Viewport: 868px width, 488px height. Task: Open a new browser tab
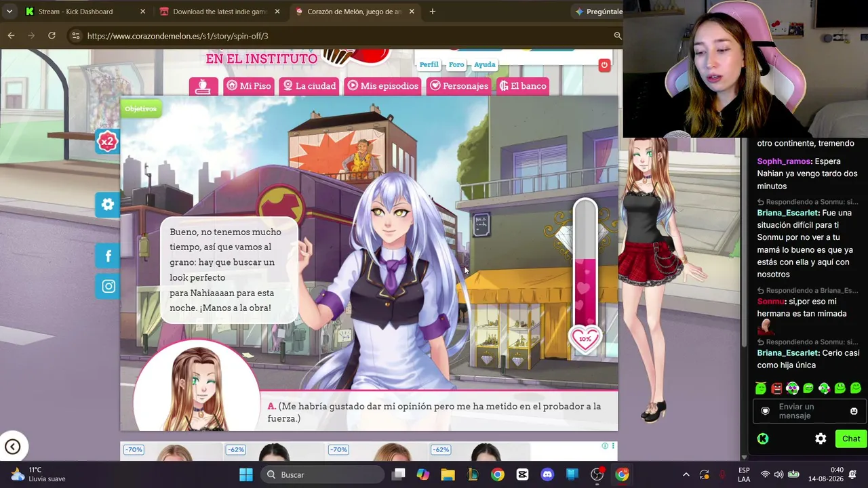[x=433, y=12]
